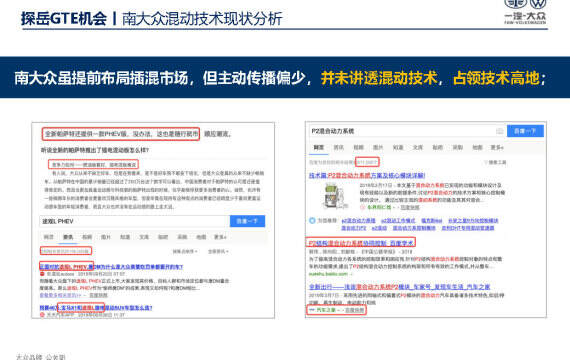Select the 网页 tab in the 途观L PHEV search
The image size is (570, 360).
coord(49,237)
